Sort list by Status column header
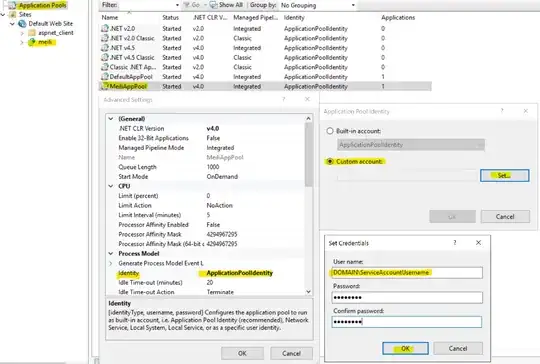540x364 pixels. pyautogui.click(x=170, y=18)
